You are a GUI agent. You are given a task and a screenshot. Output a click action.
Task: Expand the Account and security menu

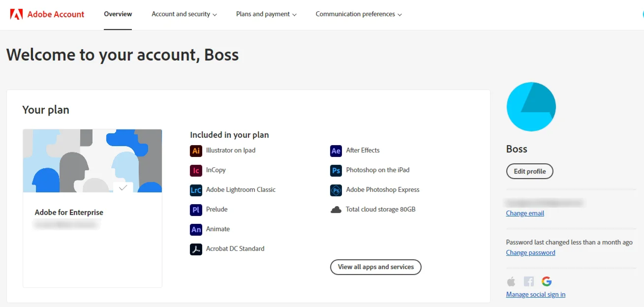[x=184, y=14]
